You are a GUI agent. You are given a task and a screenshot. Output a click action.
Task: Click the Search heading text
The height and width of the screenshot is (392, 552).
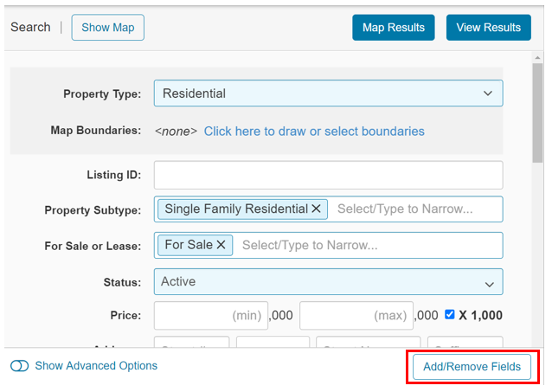[30, 28]
